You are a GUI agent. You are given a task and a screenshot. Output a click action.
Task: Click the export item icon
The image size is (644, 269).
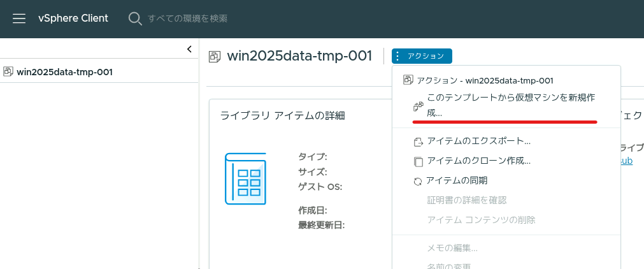point(418,142)
